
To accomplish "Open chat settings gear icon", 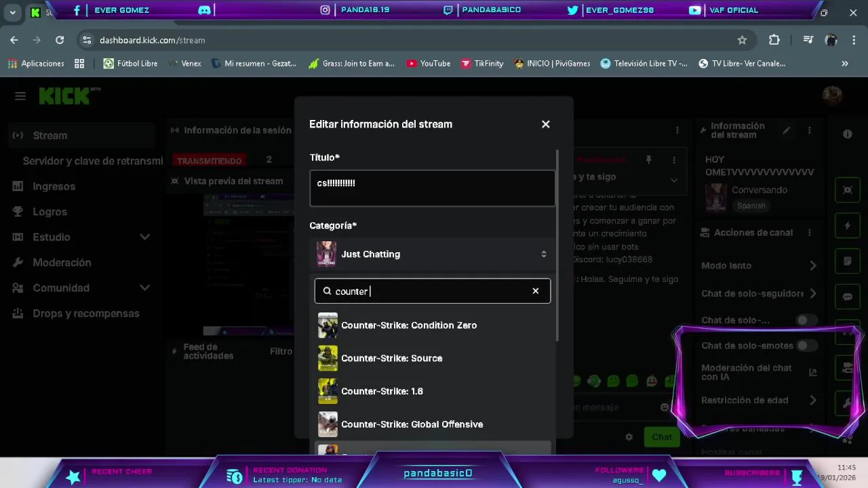I will pos(629,437).
